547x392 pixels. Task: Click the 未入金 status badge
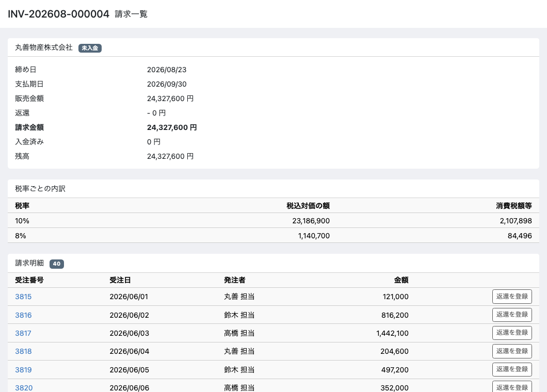(x=90, y=48)
